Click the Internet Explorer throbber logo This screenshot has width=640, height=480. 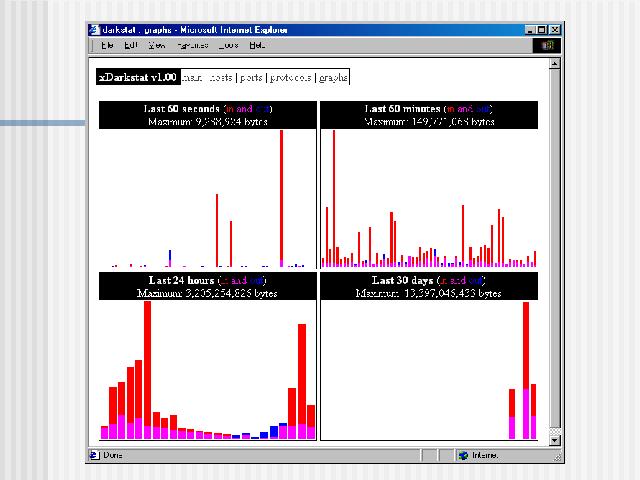pyautogui.click(x=547, y=45)
